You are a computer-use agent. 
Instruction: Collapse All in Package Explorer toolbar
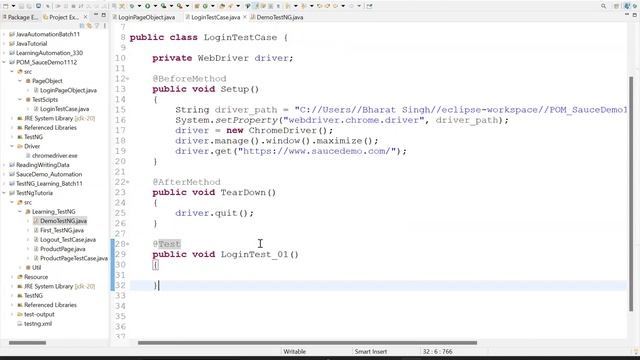[82, 26]
